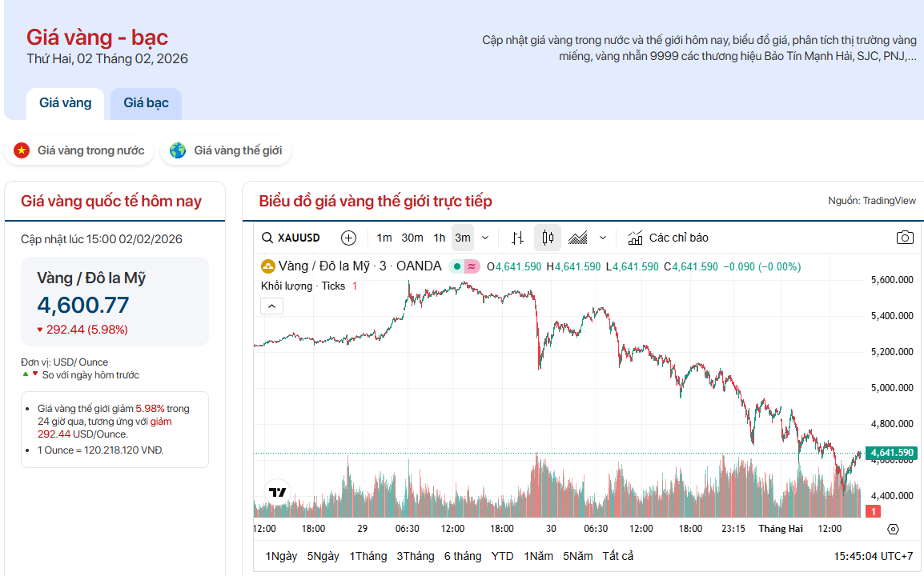Select the candlestick chart style icon
924x576 pixels.
pos(548,238)
